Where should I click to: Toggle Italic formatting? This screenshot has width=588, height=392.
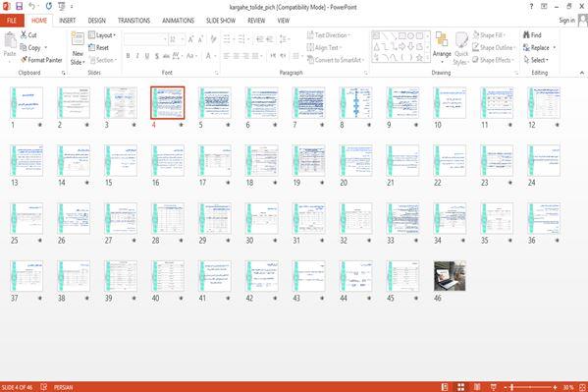pos(137,56)
